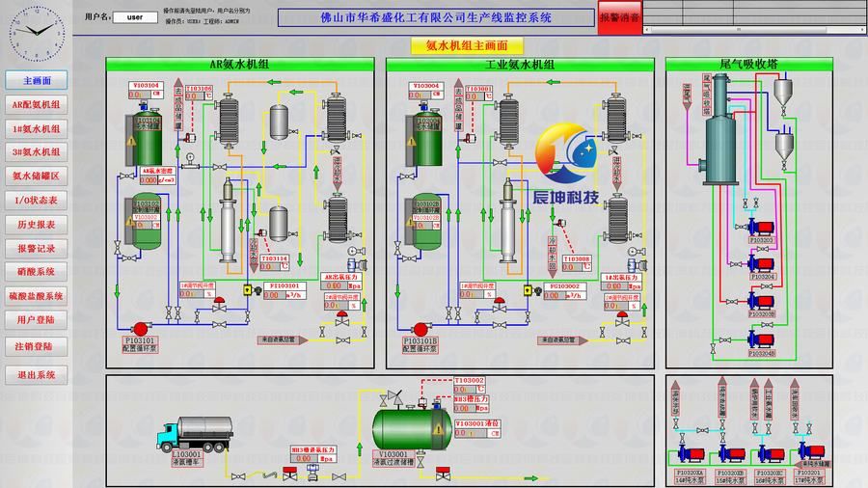This screenshot has height=488, width=868.
Task: Click 退出系统 to exit system
Action: click(x=37, y=375)
